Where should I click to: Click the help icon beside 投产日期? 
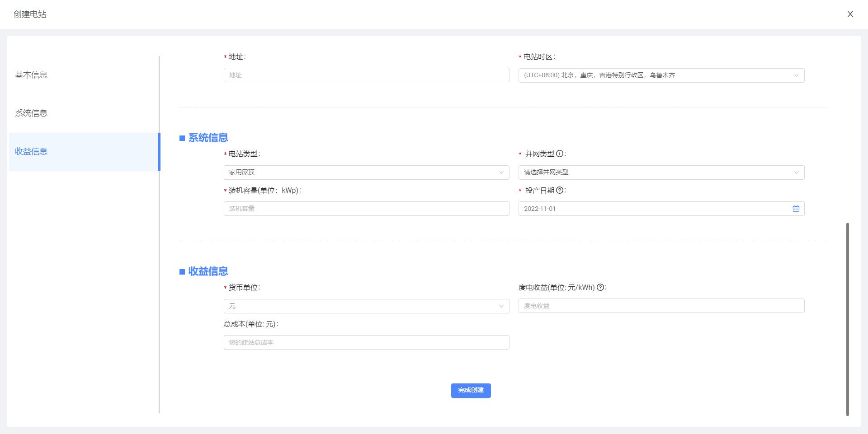point(560,190)
